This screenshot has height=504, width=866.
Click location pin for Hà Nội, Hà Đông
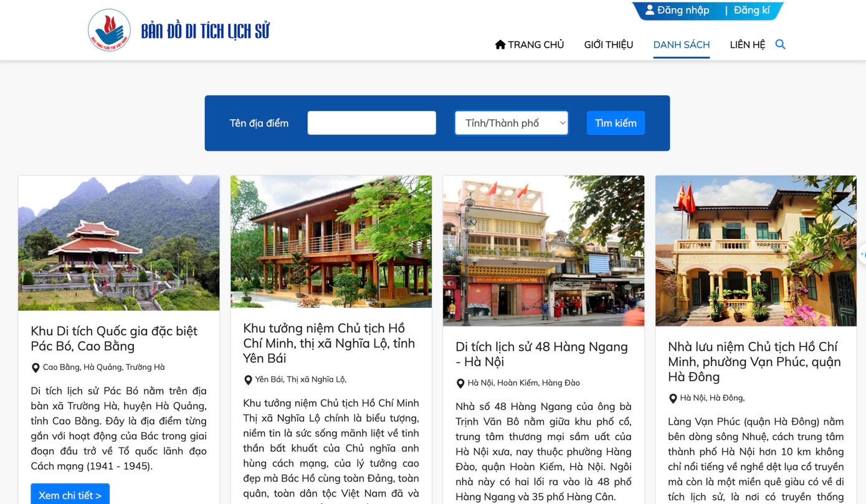coord(673,399)
